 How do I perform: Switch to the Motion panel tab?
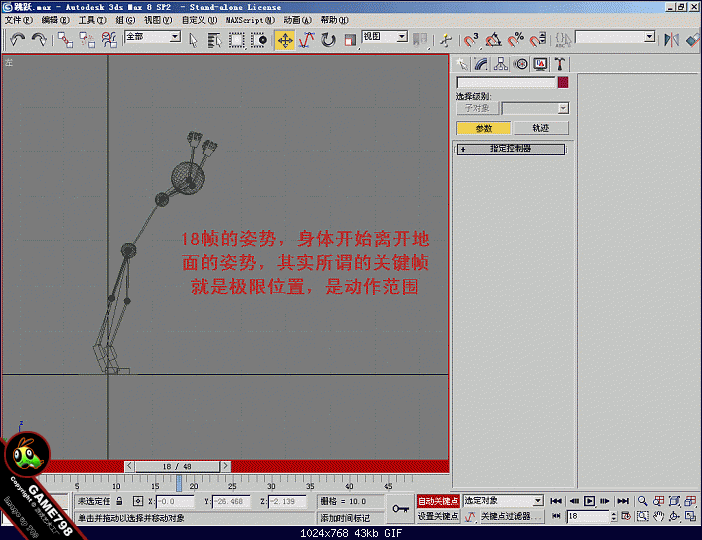(x=521, y=64)
